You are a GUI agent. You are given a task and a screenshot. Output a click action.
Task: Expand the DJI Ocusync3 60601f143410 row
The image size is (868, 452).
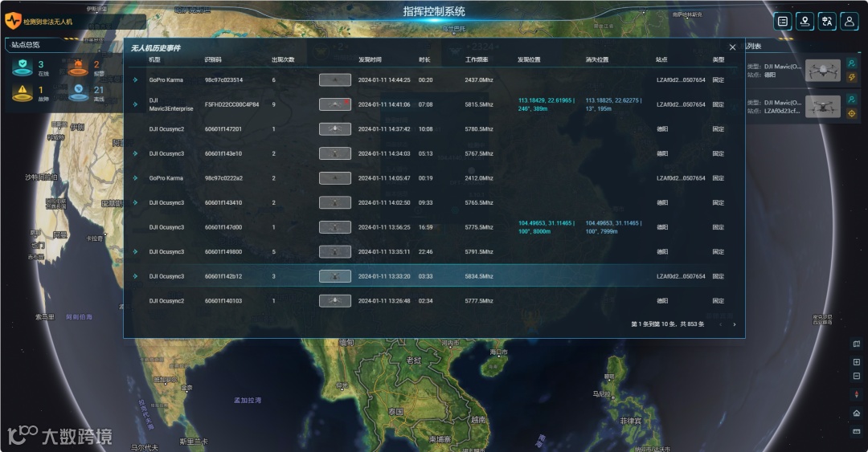click(135, 202)
